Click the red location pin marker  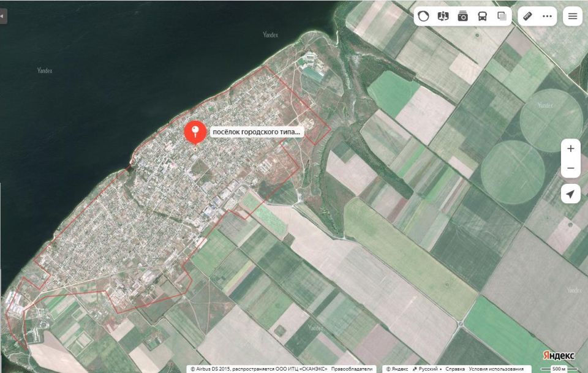(x=195, y=133)
